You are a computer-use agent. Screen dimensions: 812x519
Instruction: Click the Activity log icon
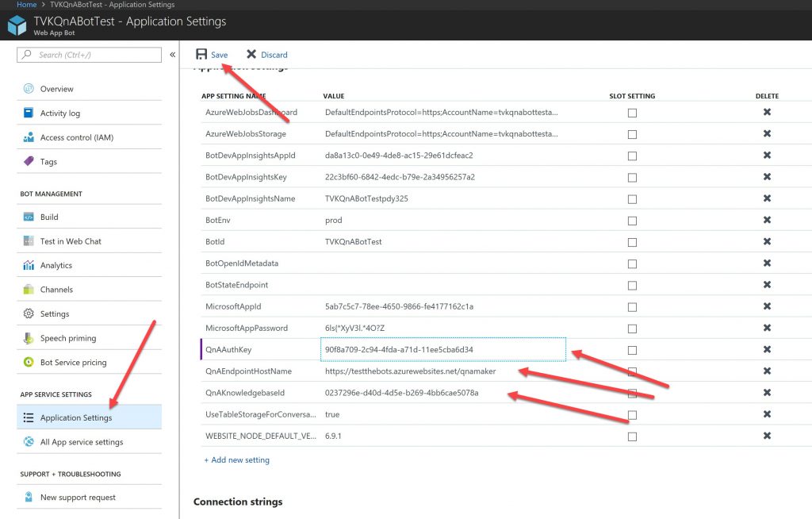pos(29,113)
